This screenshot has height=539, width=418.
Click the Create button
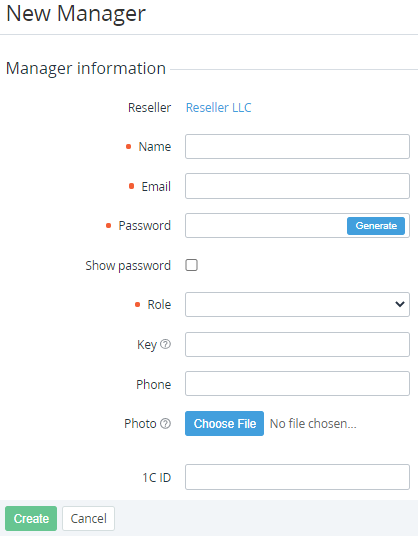pos(31,518)
